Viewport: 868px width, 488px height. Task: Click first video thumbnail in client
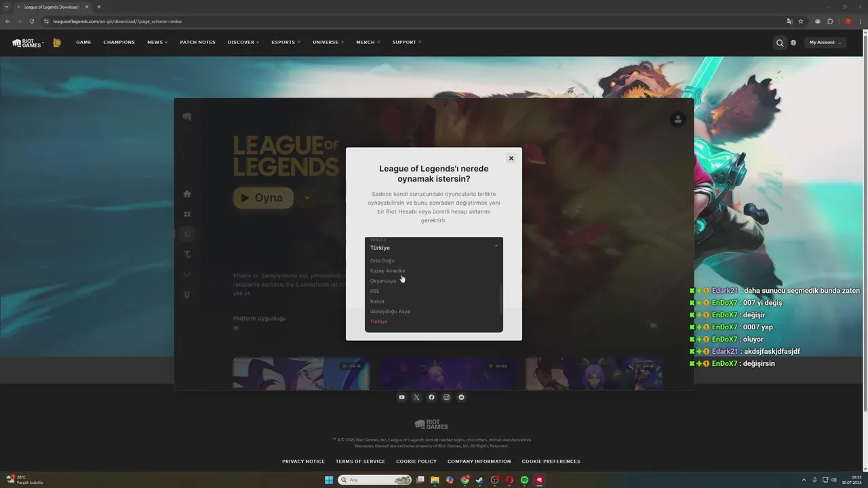coord(301,373)
